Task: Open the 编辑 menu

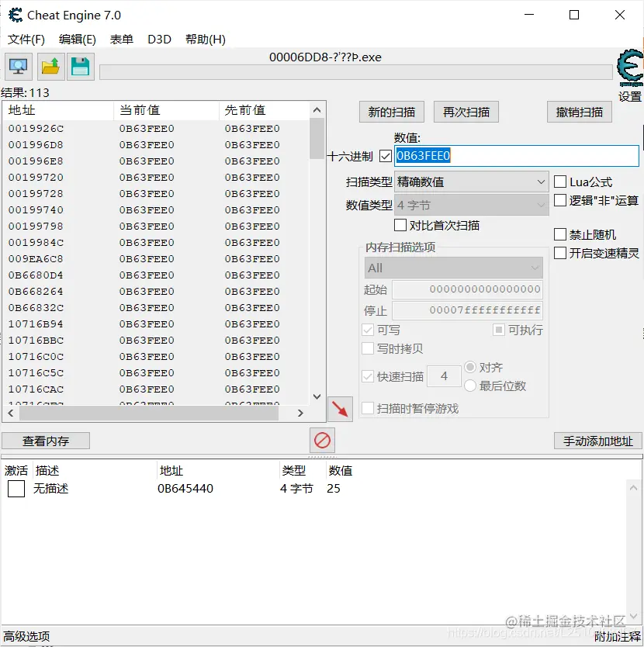Action: [77, 39]
